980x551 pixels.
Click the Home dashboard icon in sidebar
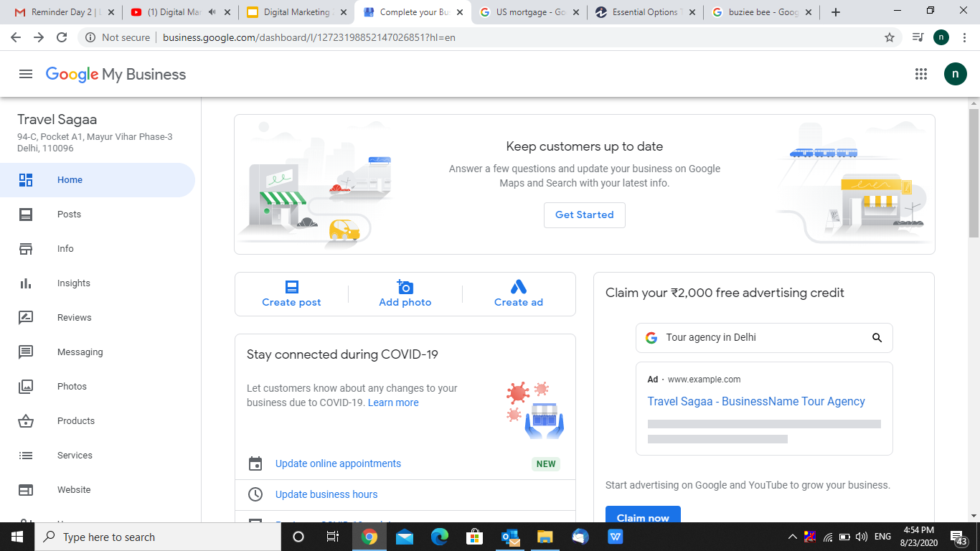pos(26,180)
